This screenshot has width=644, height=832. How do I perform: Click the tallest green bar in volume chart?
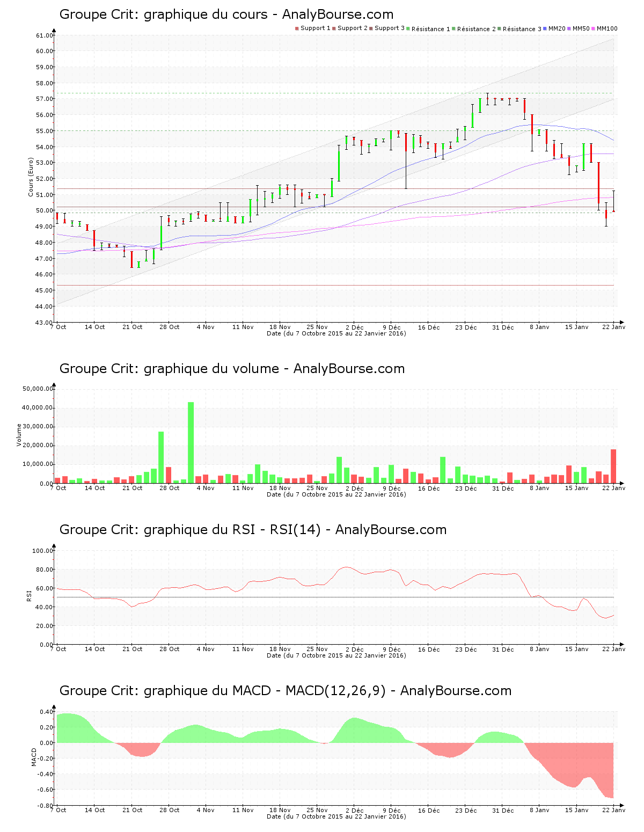click(x=191, y=442)
